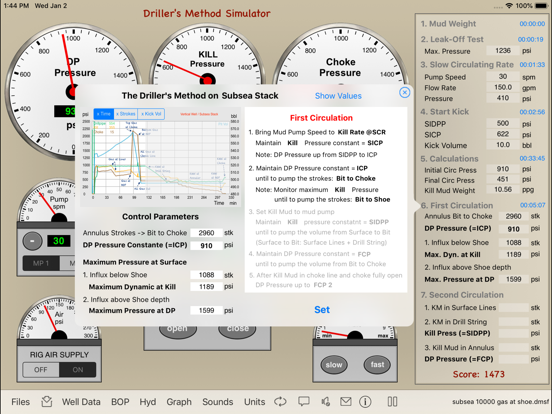The width and height of the screenshot is (552, 414).
Task: Click the timestamp 00:05:07 beside First Circulation
Action: click(532, 205)
